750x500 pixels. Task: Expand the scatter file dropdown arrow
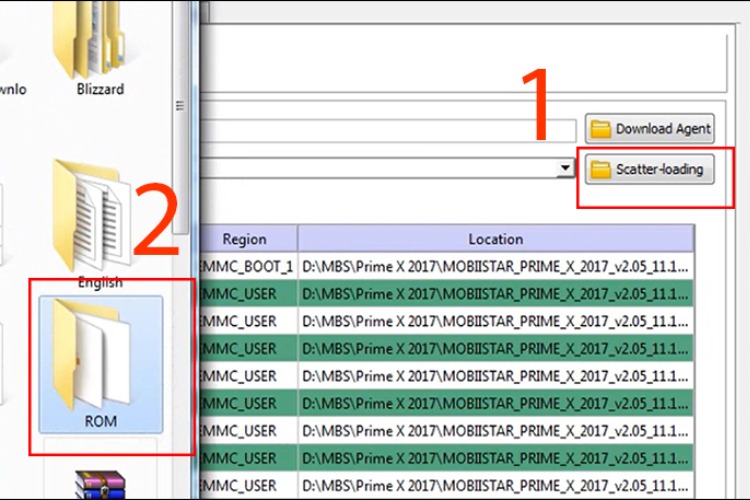point(565,170)
